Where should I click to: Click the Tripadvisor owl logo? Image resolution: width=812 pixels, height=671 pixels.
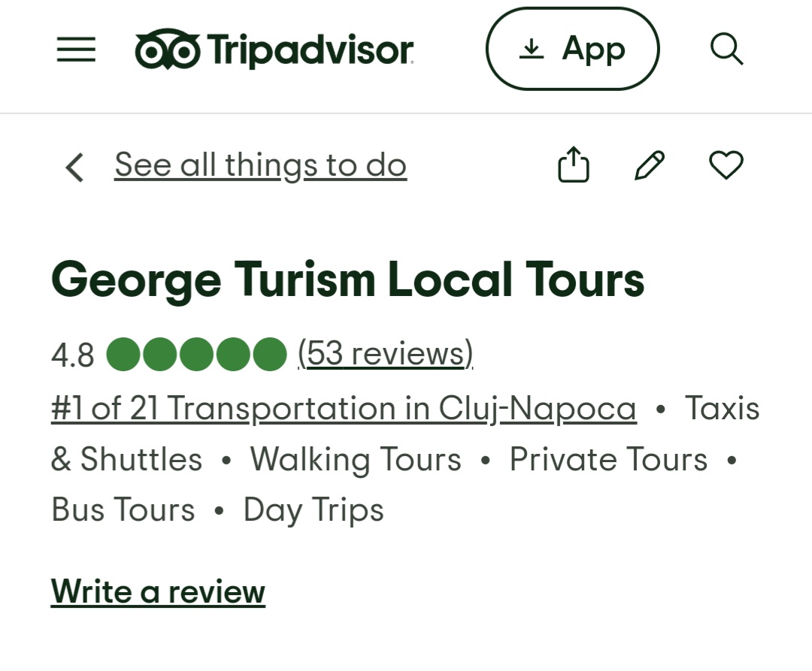(168, 50)
